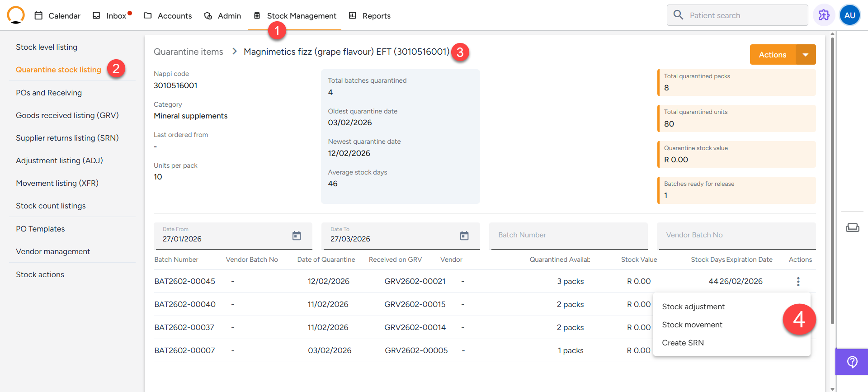868x392 pixels.
Task: Open the AU user avatar menu
Action: [849, 15]
